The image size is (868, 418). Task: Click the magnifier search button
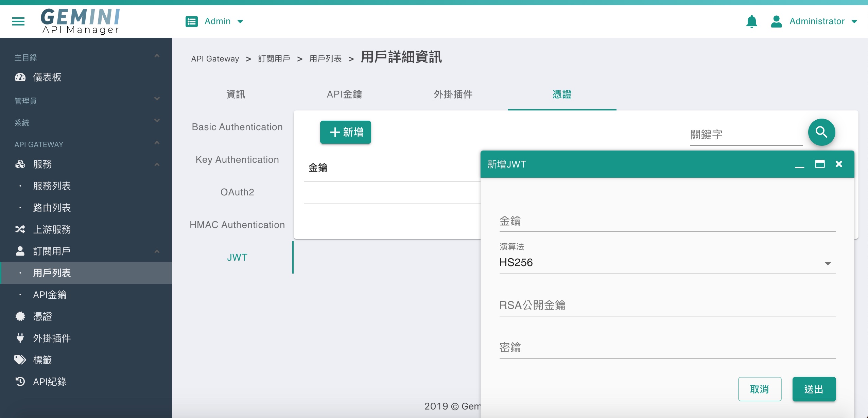(821, 132)
